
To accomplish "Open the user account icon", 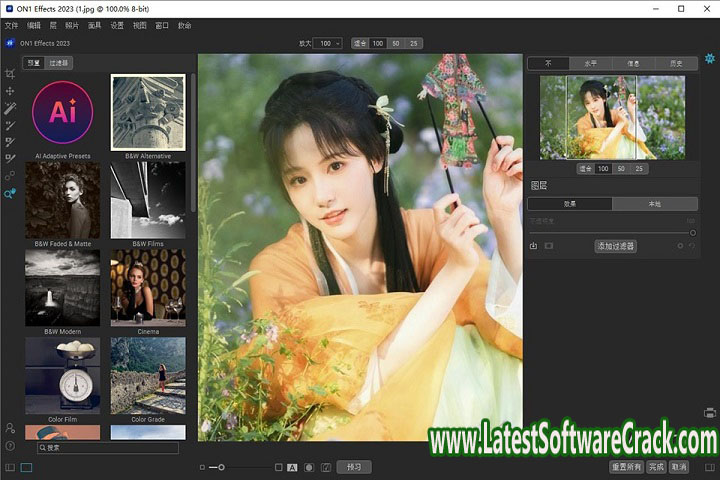I will (10, 428).
